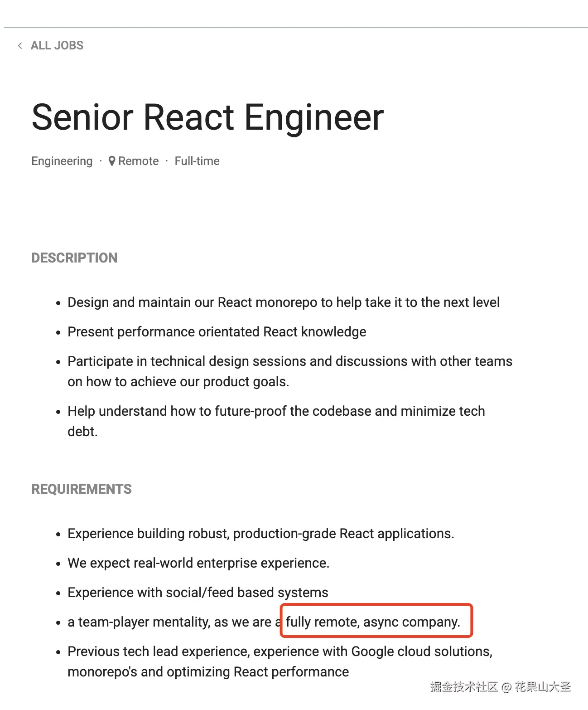Click the React monorepo bullet line
This screenshot has width=588, height=710.
(283, 302)
